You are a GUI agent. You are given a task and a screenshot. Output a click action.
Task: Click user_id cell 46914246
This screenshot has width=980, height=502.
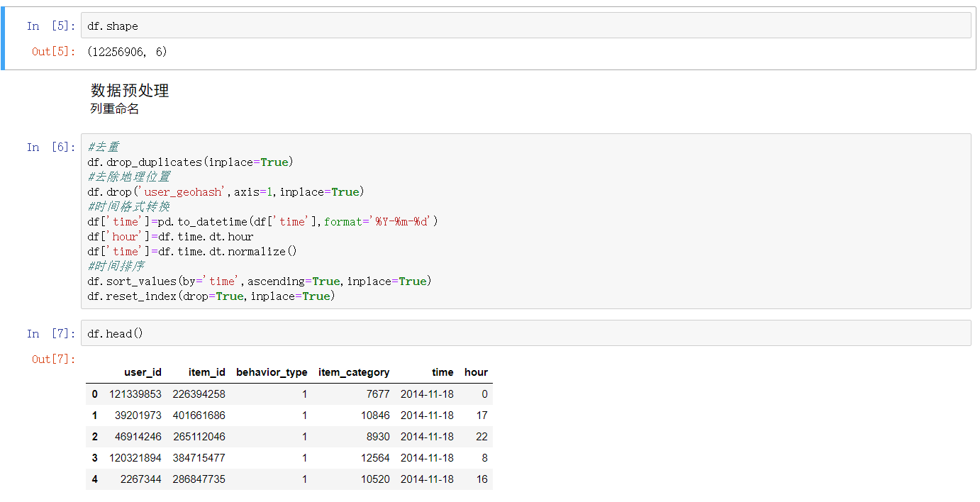point(138,437)
